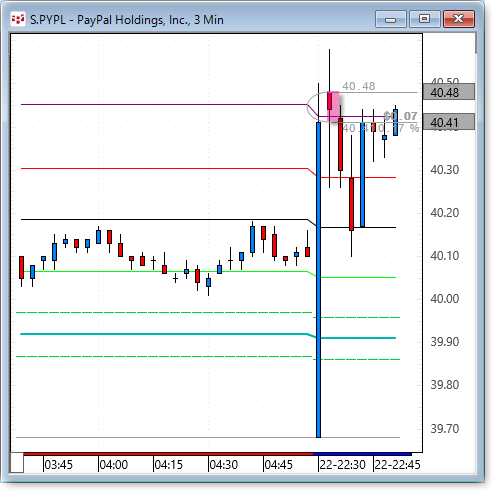Image resolution: width=502 pixels, height=500 pixels.
Task: Select the purple horizontal study line
Action: pos(163,105)
